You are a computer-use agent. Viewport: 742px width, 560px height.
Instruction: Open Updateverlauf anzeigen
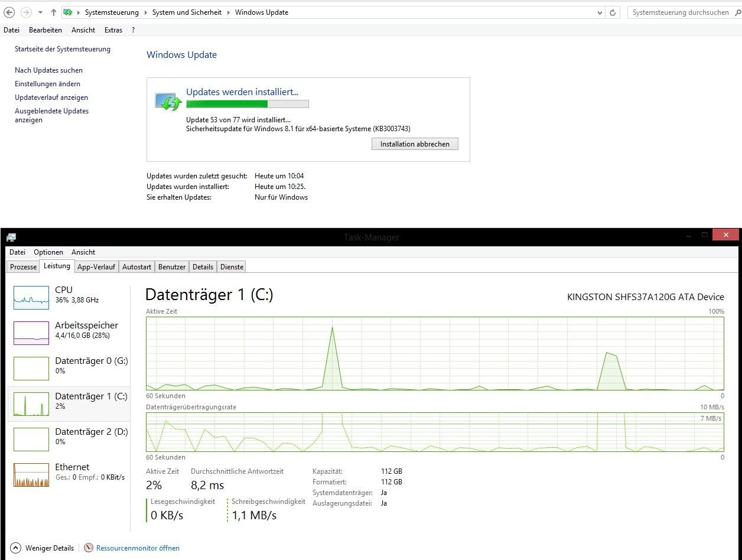tap(51, 97)
